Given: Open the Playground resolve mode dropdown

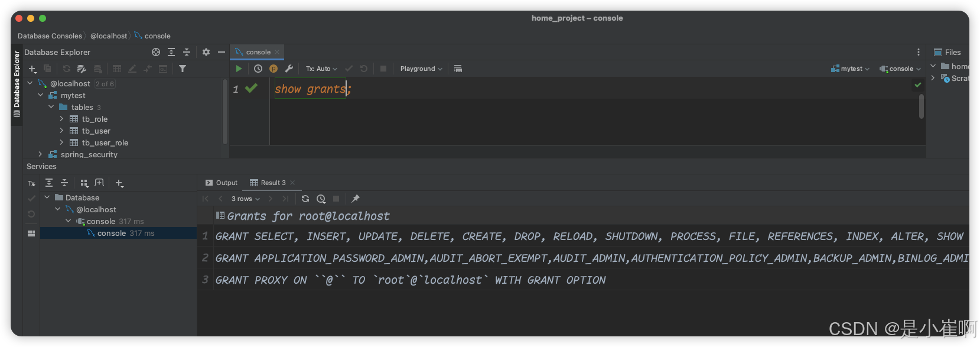Looking at the screenshot, I should (421, 69).
